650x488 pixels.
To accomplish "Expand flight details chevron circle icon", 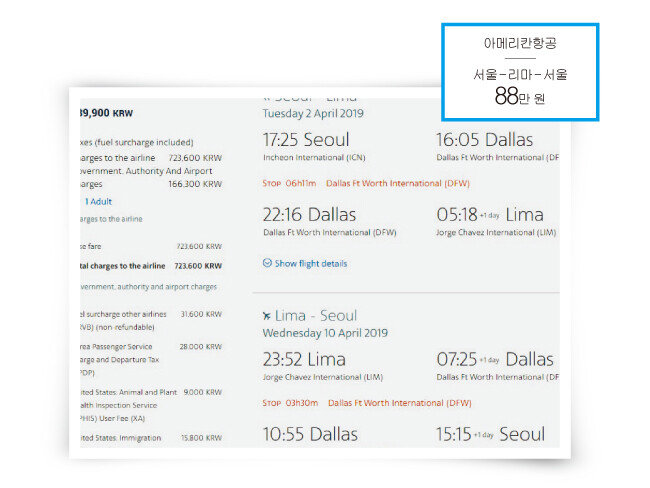I will pos(267,263).
